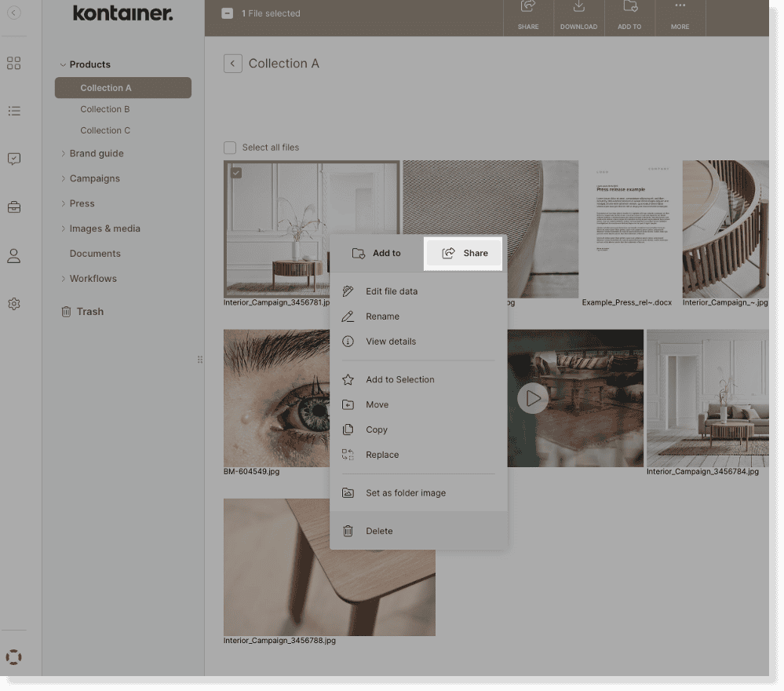Expand the Campaigns folder

[64, 179]
